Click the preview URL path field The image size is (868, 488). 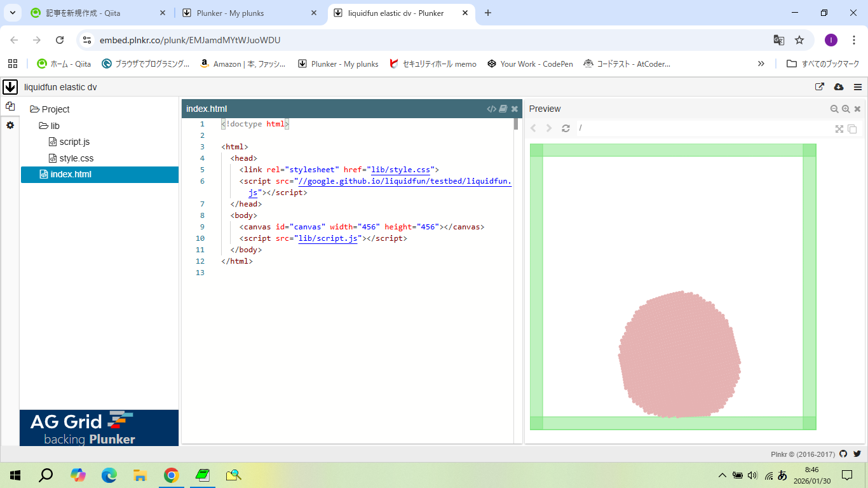704,128
